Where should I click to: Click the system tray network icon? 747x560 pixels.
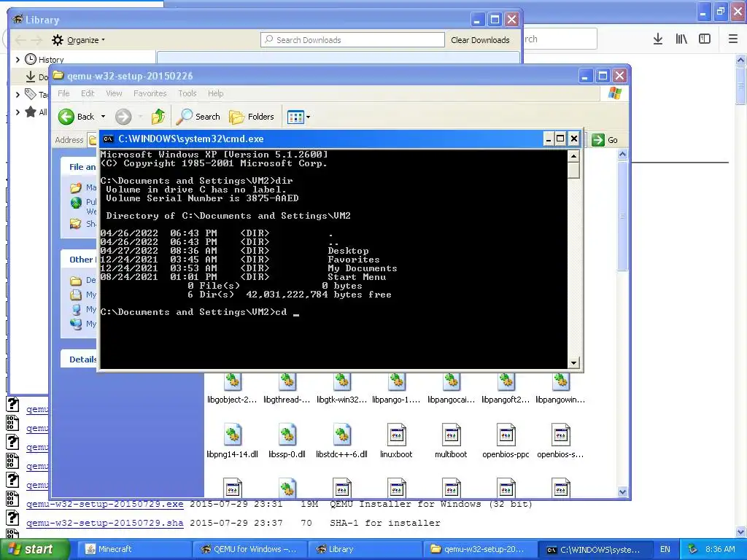(x=692, y=549)
